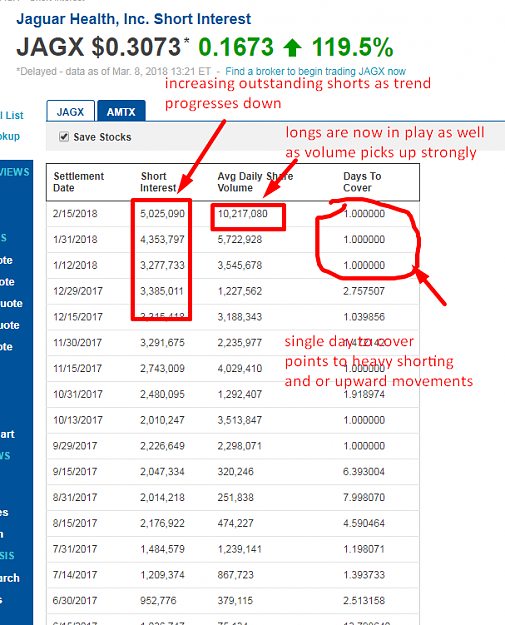Select the 2/15/2018 settlement date cell
The image size is (505, 625).
point(75,214)
